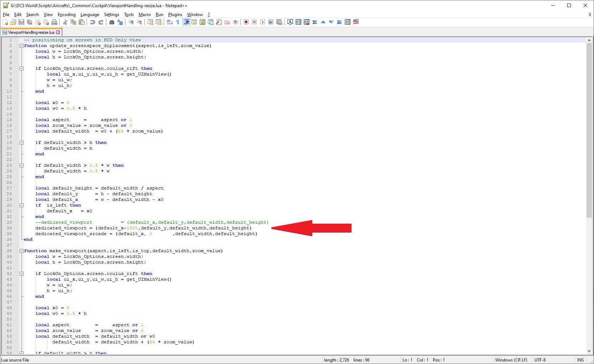
Task: Collapse the make_viewport function fold on line 38
Action: (21, 251)
